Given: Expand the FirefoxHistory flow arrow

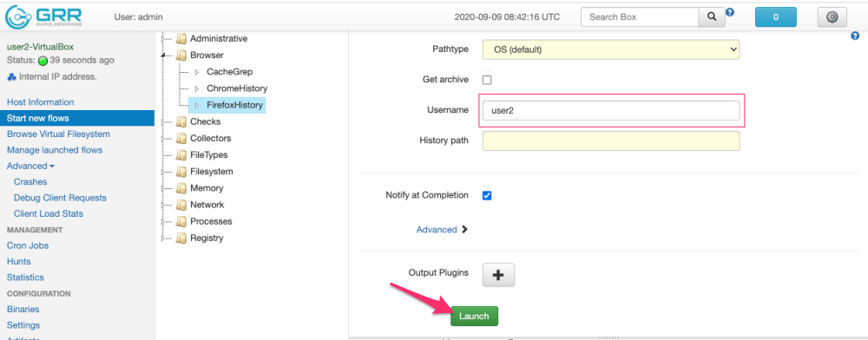Looking at the screenshot, I should pos(197,105).
